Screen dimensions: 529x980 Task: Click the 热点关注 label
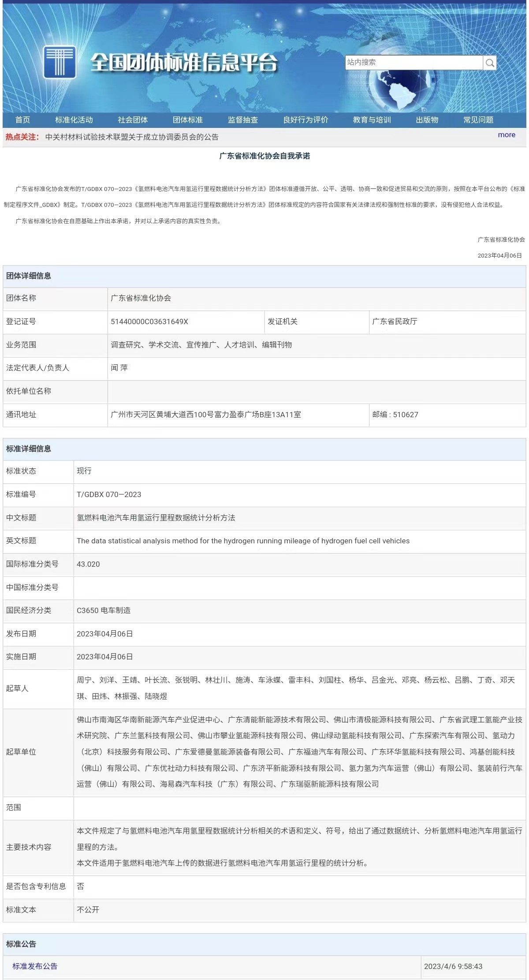tap(22, 137)
